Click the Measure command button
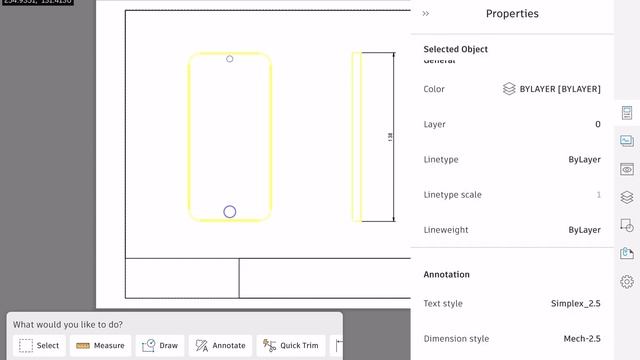The image size is (640, 360). pos(100,345)
